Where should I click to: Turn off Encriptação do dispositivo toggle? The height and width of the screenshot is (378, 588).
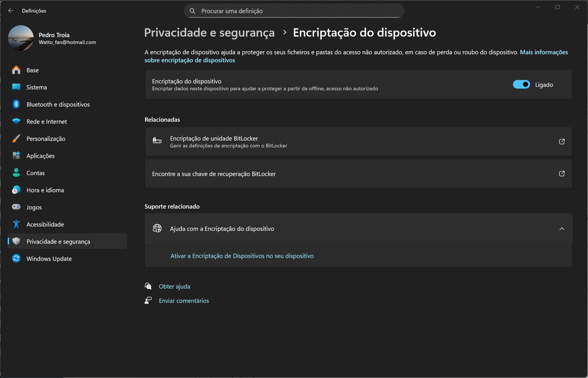click(x=521, y=85)
